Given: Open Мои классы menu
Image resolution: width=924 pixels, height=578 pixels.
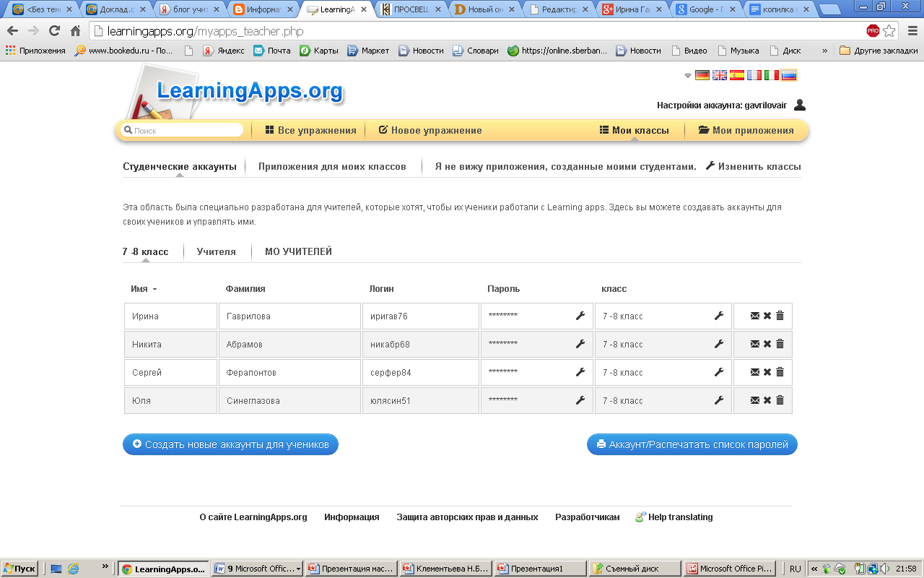Looking at the screenshot, I should [x=634, y=130].
